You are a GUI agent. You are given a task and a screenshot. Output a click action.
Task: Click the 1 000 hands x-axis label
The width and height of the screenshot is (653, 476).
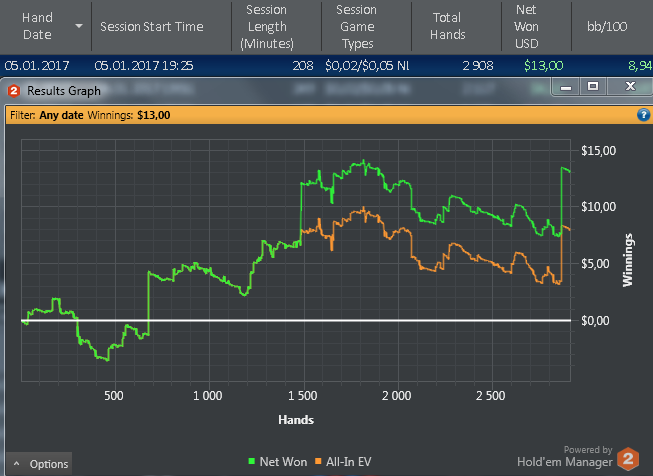click(207, 395)
